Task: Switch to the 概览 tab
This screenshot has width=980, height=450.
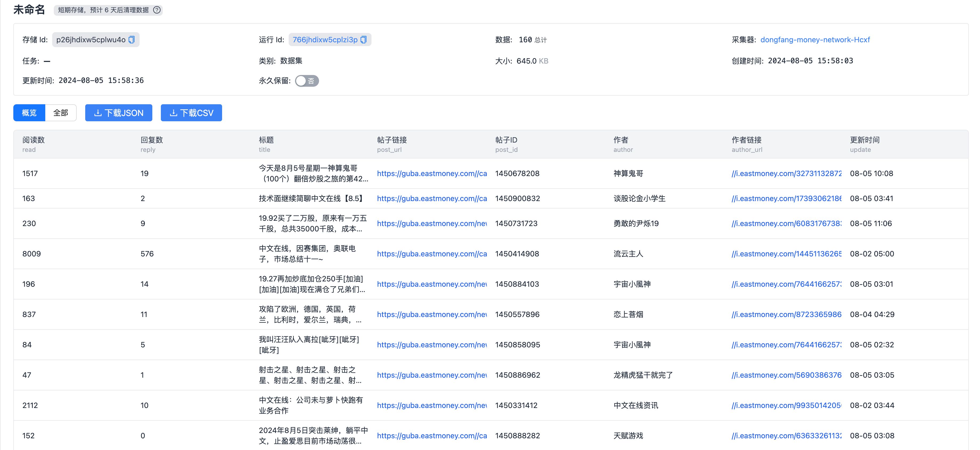Action: click(x=29, y=113)
